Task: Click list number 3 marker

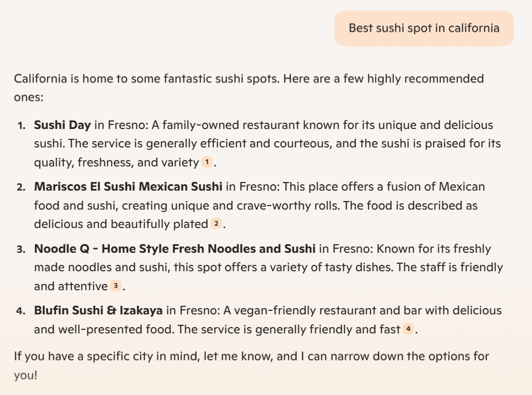Action: point(21,249)
